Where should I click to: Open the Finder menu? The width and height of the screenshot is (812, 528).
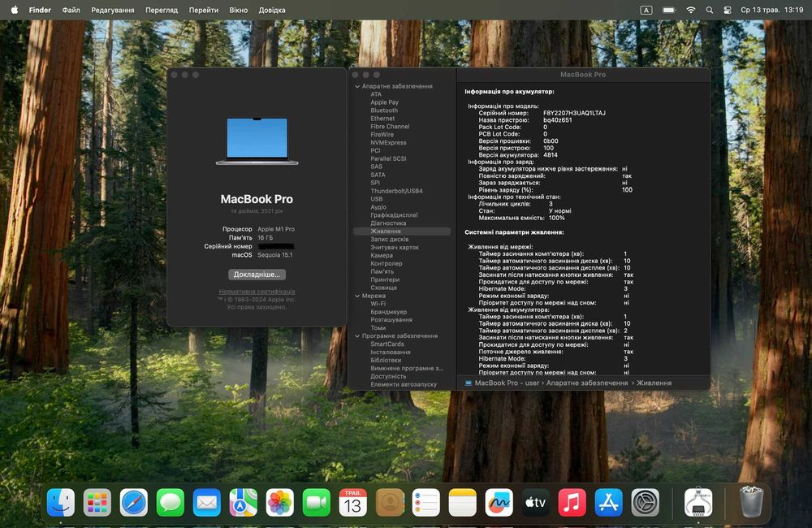point(40,10)
